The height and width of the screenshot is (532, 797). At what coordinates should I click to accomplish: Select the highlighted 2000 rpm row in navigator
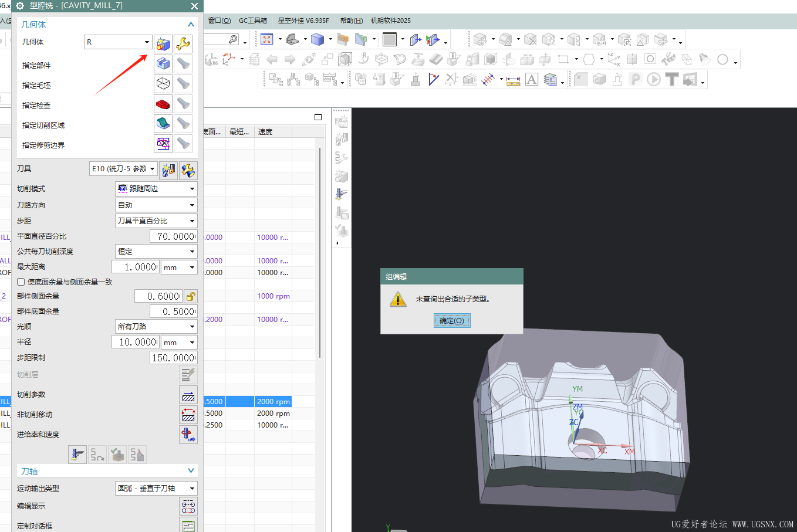[273, 402]
